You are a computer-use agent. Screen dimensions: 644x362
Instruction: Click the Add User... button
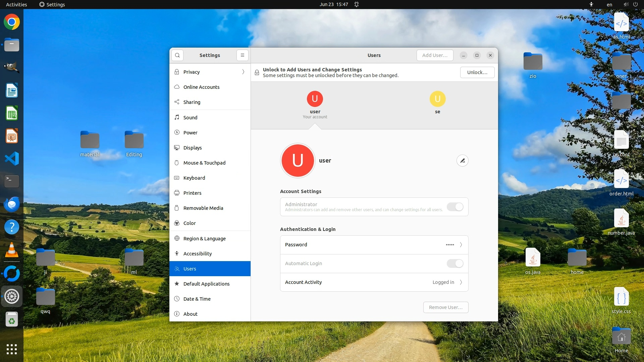435,55
